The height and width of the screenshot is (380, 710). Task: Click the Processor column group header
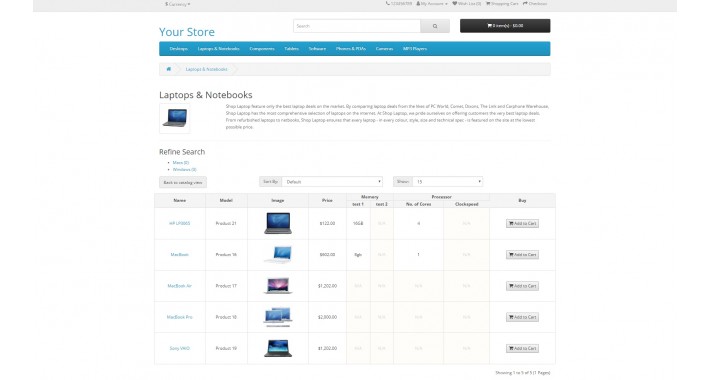point(441,197)
